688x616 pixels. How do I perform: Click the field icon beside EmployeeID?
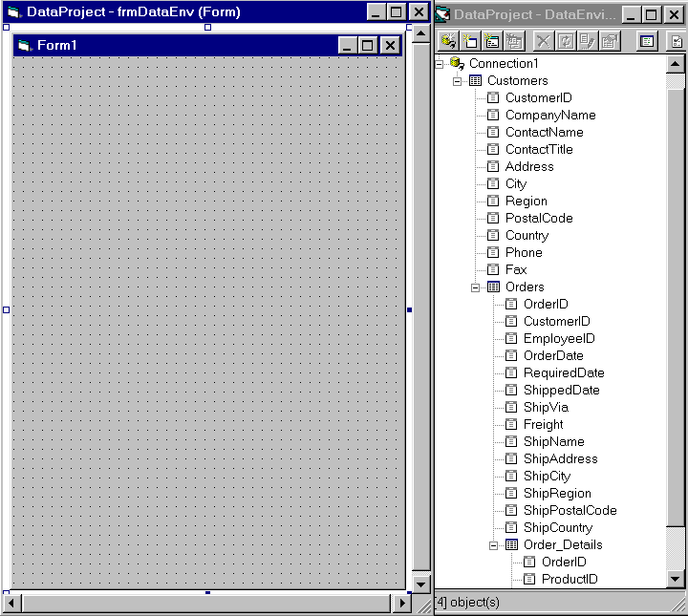pyautogui.click(x=511, y=338)
